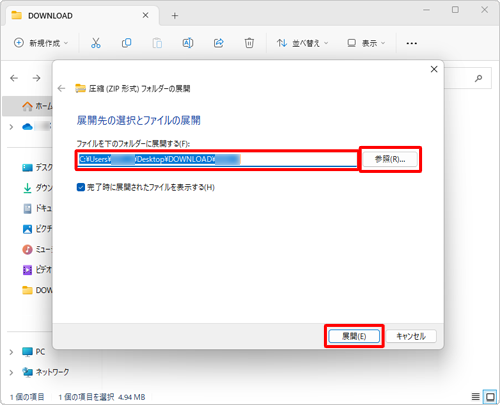Switch to the large icons view
The height and width of the screenshot is (405, 500).
(x=490, y=397)
